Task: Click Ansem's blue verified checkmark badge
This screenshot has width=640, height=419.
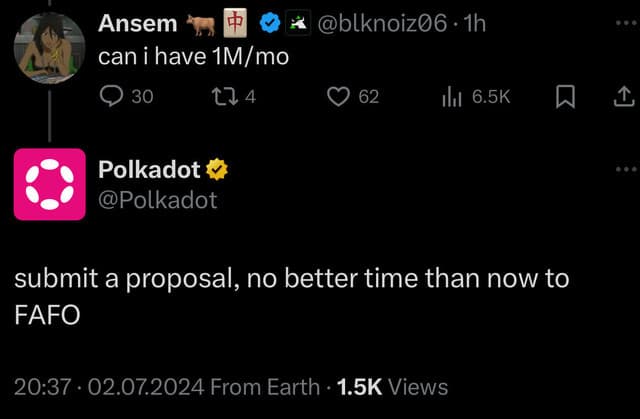Action: [x=270, y=23]
